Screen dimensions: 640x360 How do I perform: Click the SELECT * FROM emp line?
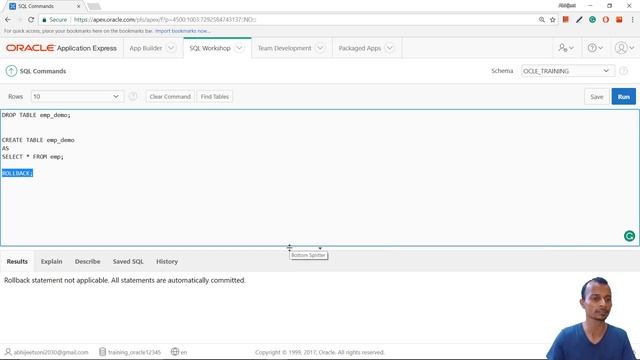pyautogui.click(x=33, y=157)
